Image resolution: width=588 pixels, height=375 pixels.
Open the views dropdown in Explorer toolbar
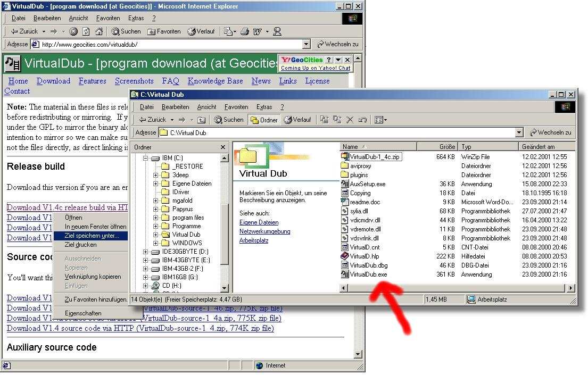click(x=380, y=120)
